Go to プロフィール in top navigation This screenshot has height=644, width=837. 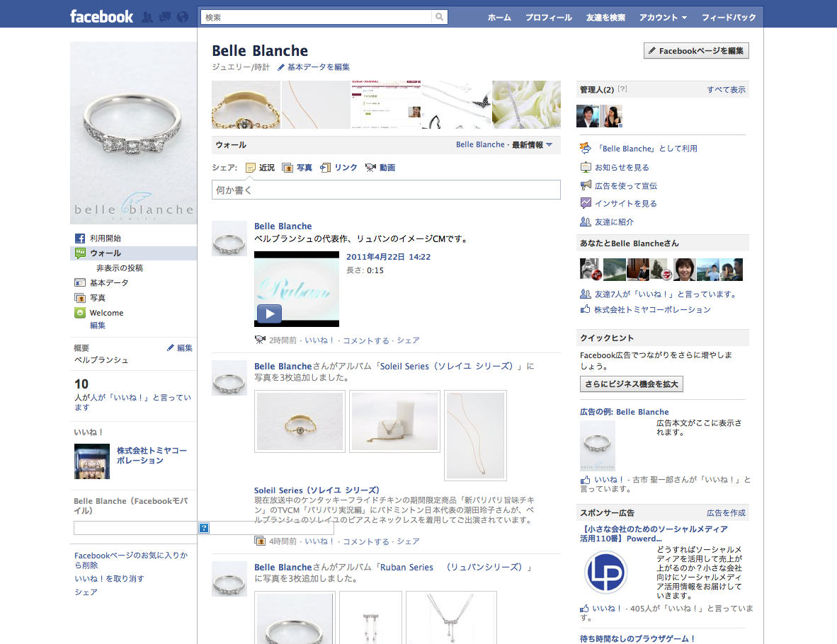(548, 17)
